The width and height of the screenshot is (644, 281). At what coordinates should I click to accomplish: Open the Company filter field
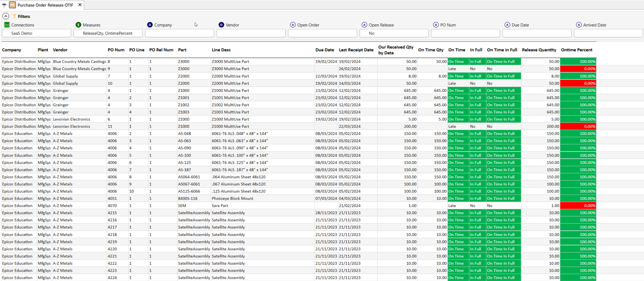179,33
